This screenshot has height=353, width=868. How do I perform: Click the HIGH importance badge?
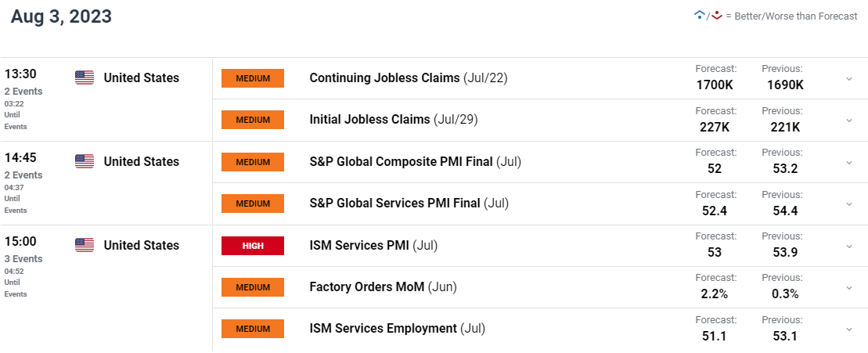[x=253, y=246]
